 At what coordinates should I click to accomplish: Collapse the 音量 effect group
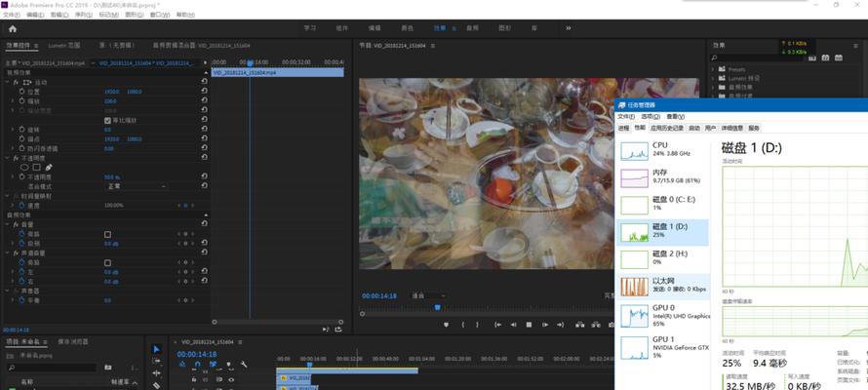[7, 224]
